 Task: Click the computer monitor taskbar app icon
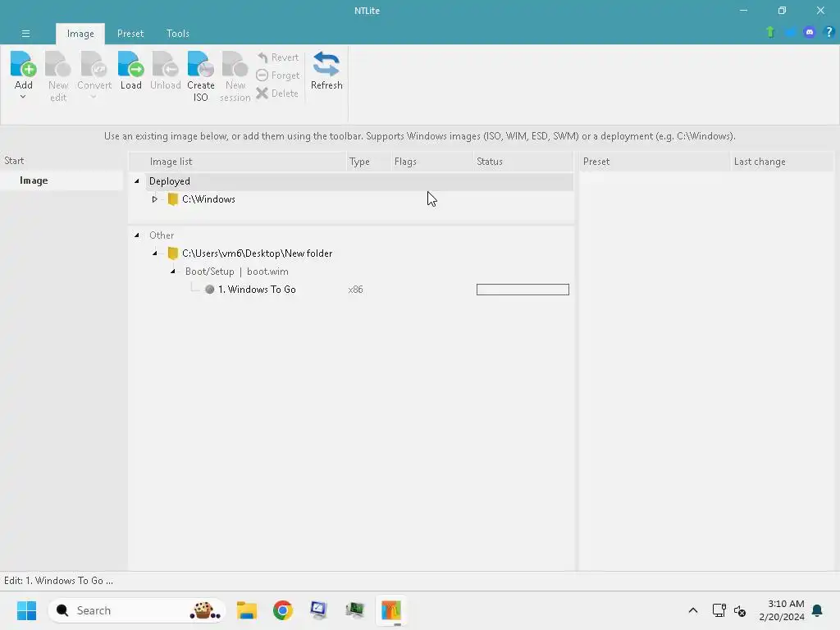coord(319,610)
